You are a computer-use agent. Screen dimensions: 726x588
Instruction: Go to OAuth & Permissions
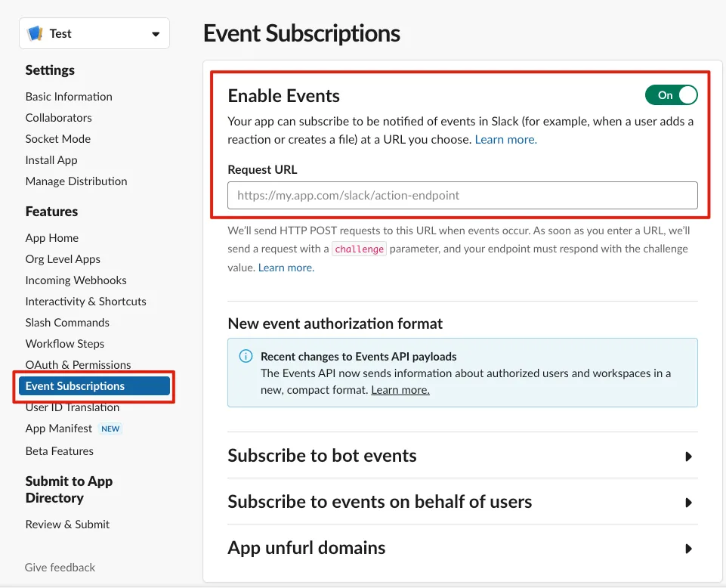[78, 365]
